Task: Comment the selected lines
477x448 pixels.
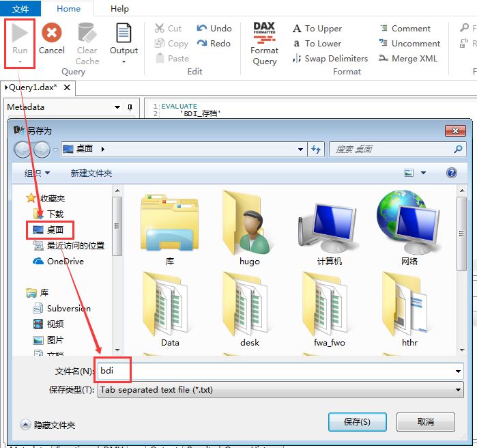Action: [405, 28]
